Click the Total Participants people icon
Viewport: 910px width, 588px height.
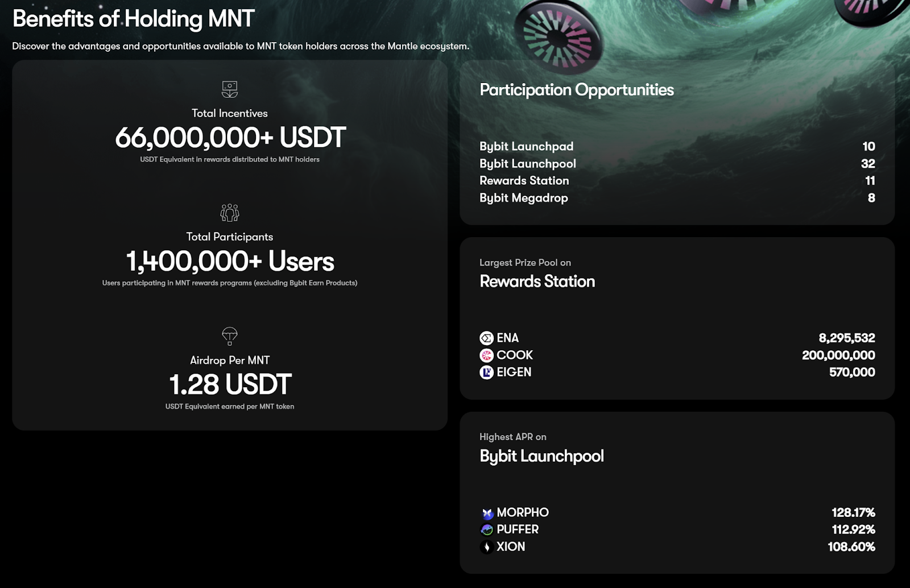point(230,213)
